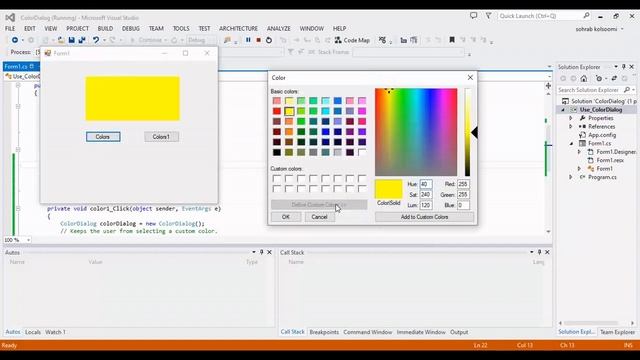Click the Open File toolbar icon
Image resolution: width=640 pixels, height=360 pixels.
click(61, 40)
